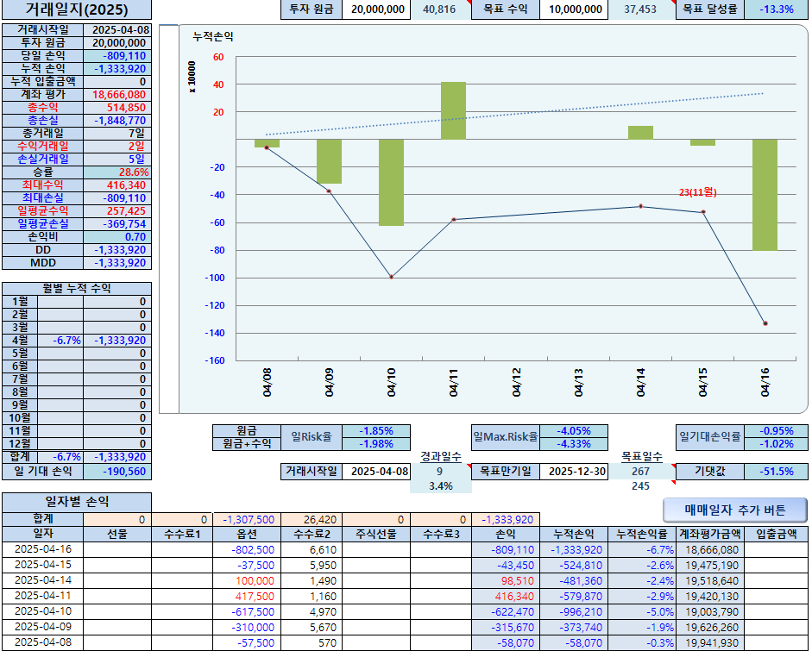Screen dimensions: 812x651
Task: Select the 목표일수 value 267
Action: (x=642, y=472)
